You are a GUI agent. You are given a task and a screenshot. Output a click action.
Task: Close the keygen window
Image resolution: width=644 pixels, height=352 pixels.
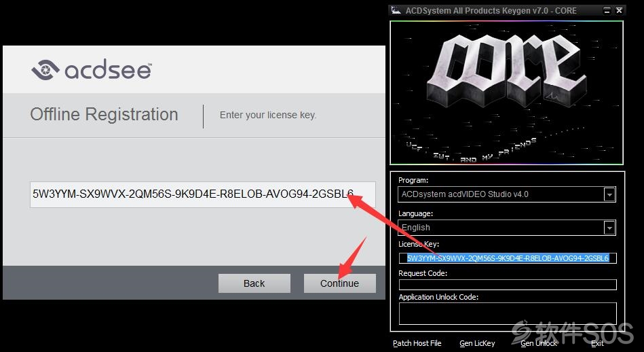tap(620, 11)
